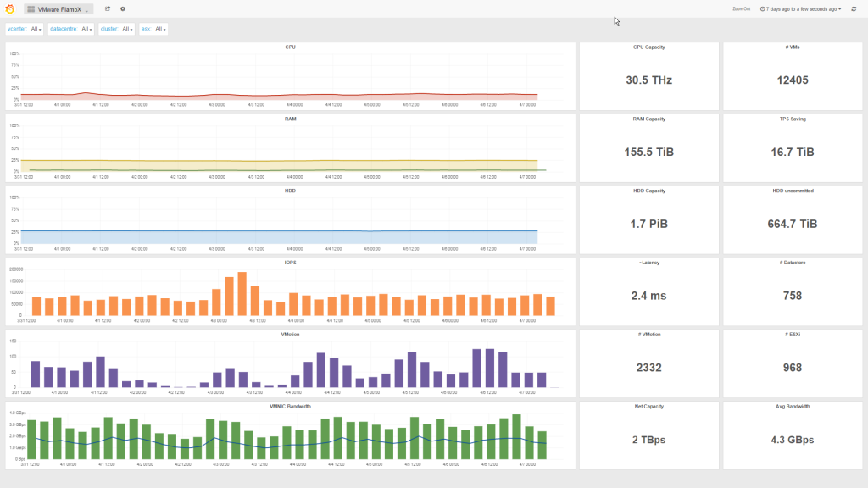The image size is (868, 488).
Task: Click the VMNIC Bandwidth panel title
Action: [290, 406]
